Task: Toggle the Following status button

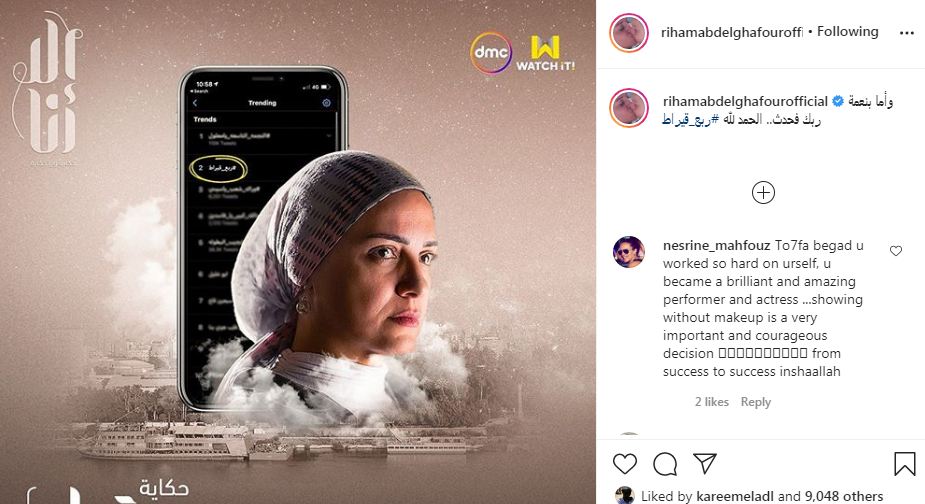Action: click(848, 32)
